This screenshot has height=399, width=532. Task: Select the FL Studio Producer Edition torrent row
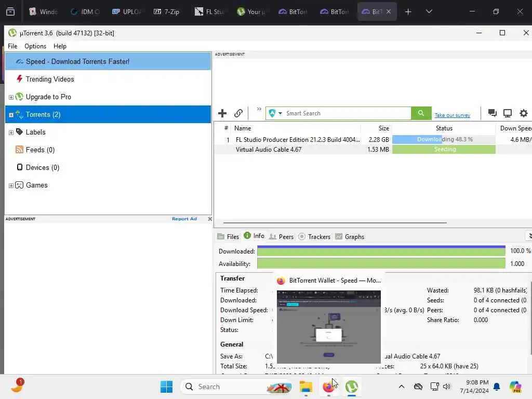373,139
